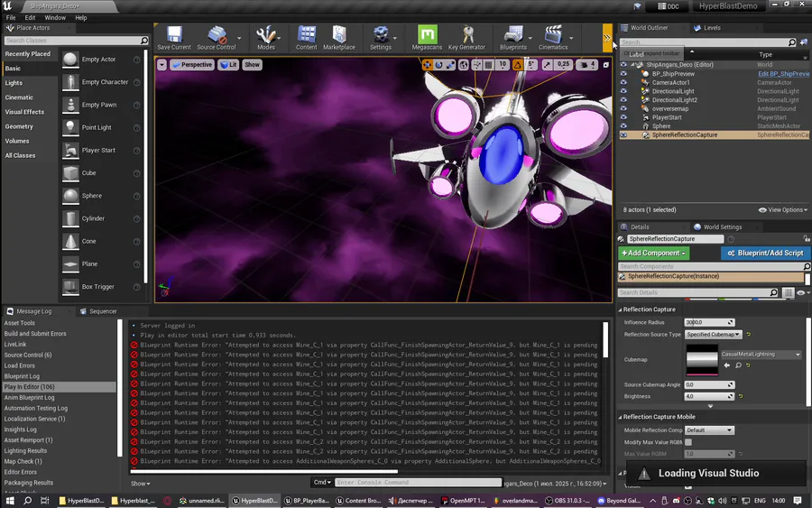Select the Cube shape icon
The height and width of the screenshot is (508, 812).
pyautogui.click(x=70, y=173)
